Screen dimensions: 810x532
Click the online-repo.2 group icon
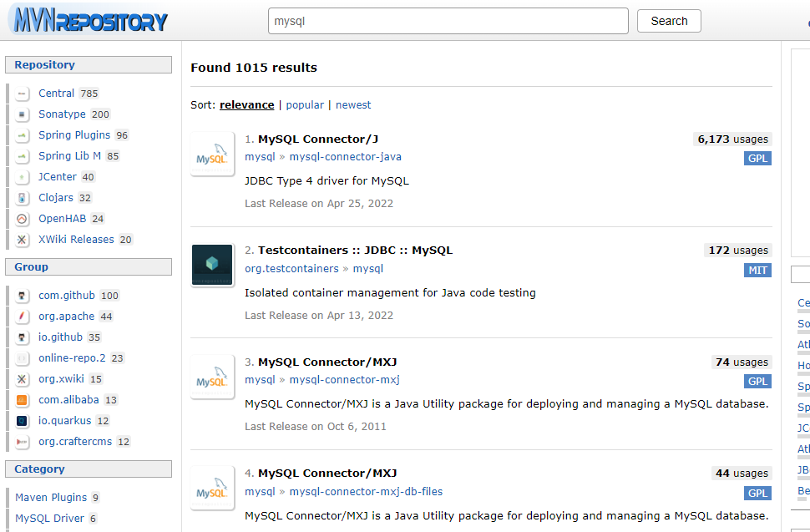pyautogui.click(x=22, y=358)
